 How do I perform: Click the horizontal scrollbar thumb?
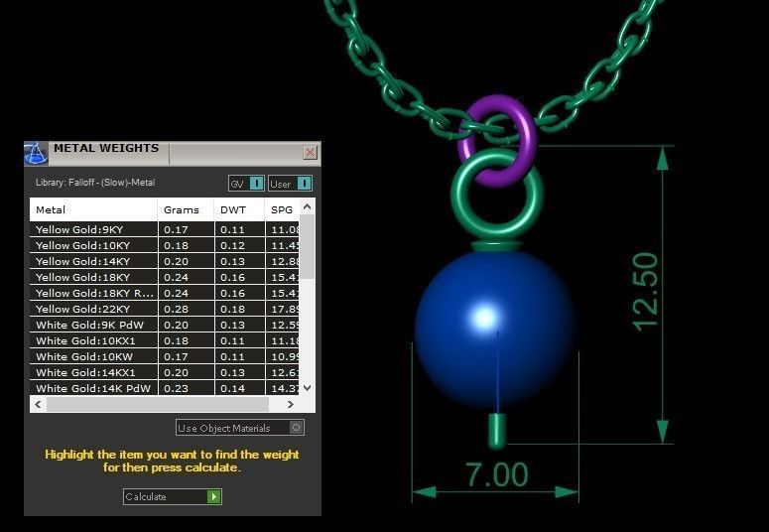[x=158, y=404]
